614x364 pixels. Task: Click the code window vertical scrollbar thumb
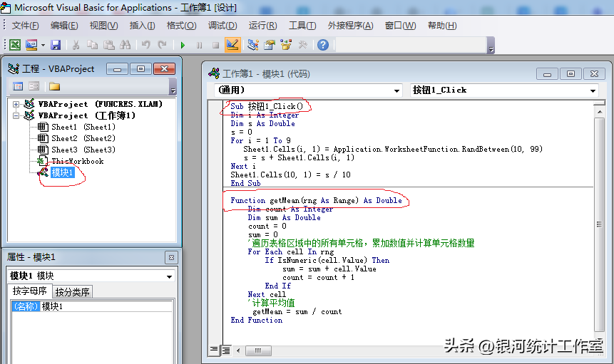599,224
